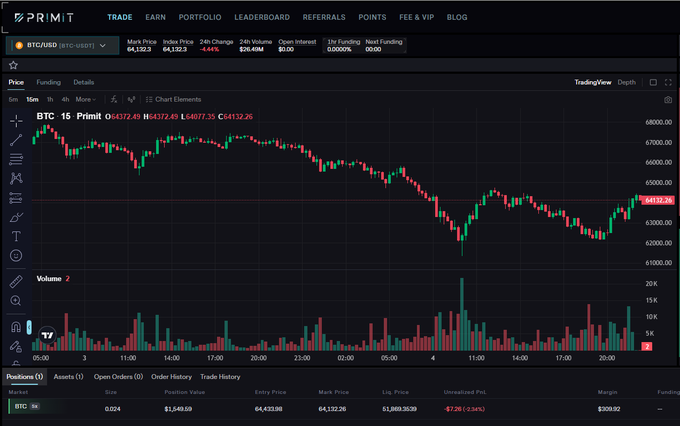This screenshot has height=426, width=680.
Task: Click the Volume indicator label
Action: [x=49, y=279]
